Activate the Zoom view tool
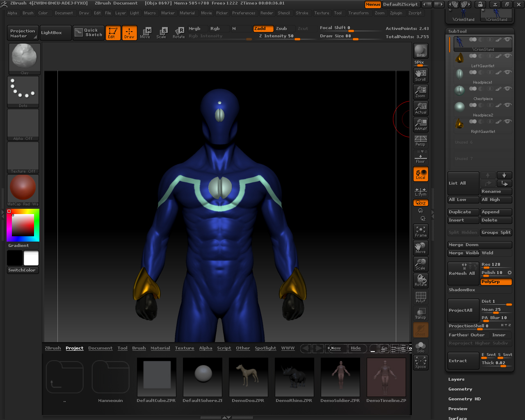Viewport: 525px width, 420px height. (x=420, y=91)
